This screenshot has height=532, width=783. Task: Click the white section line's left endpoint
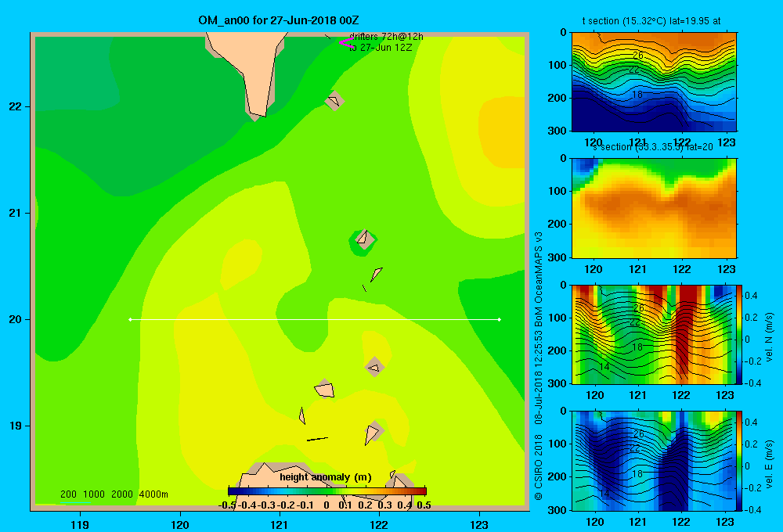[x=130, y=319]
